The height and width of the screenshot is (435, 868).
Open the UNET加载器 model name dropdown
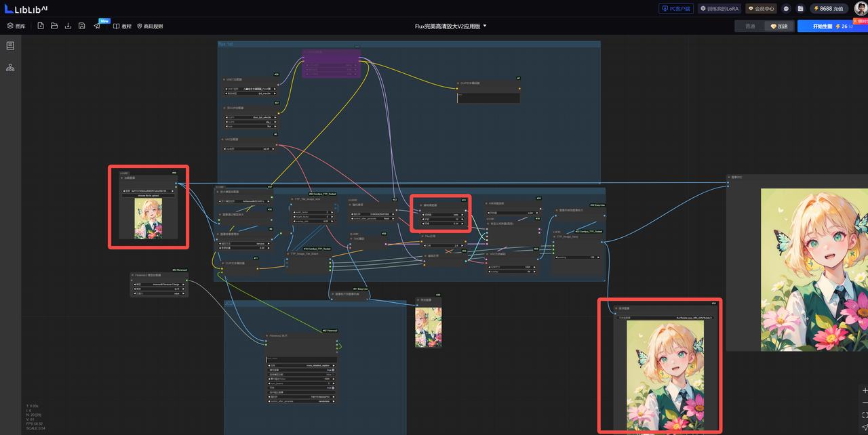coord(250,89)
